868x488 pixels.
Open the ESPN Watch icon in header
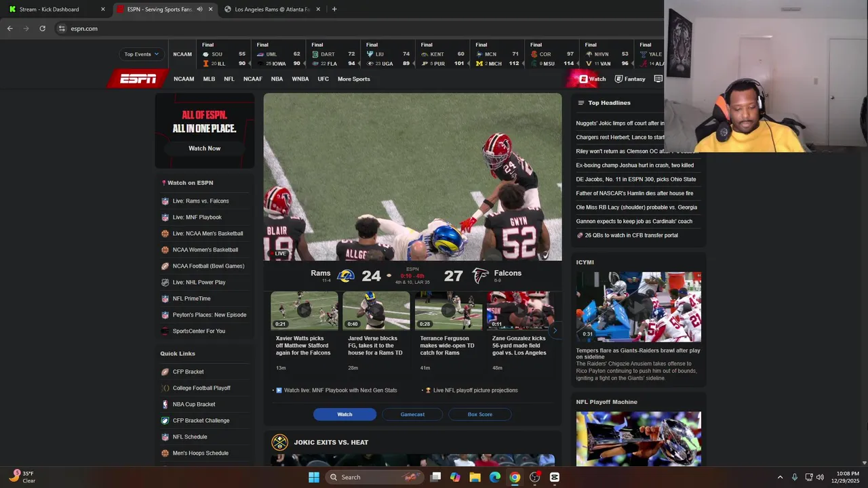tap(583, 79)
